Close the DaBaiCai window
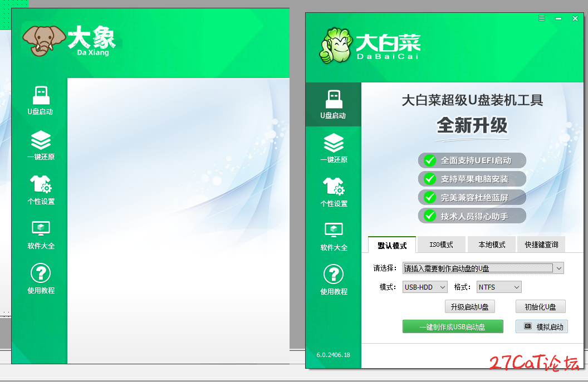588x386 pixels. click(575, 18)
